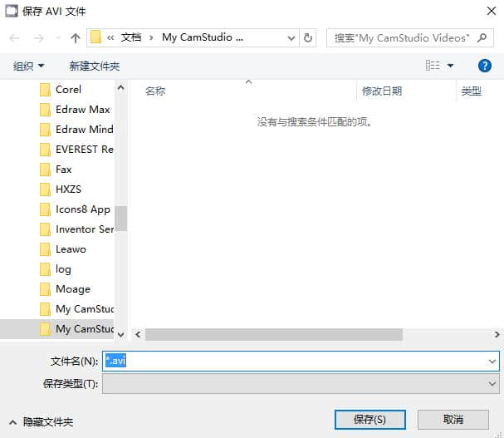Select the Corel folder
504x438 pixels.
(68, 90)
